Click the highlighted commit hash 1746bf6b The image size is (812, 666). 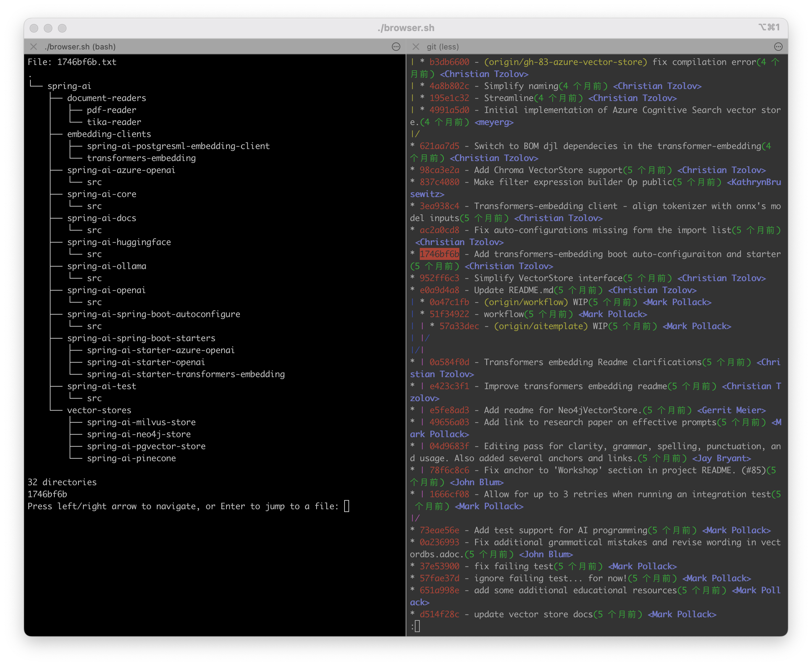click(x=439, y=254)
